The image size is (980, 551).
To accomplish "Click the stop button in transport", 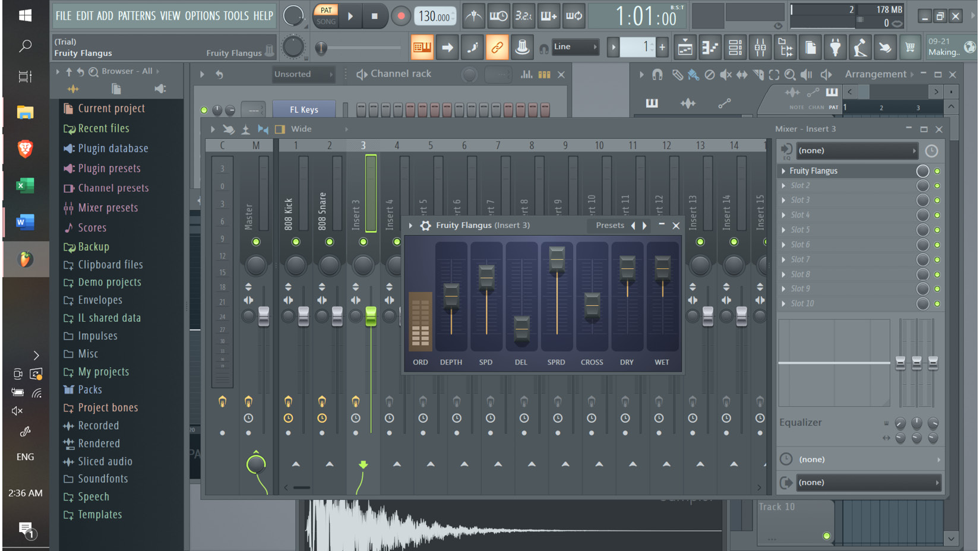I will click(374, 16).
